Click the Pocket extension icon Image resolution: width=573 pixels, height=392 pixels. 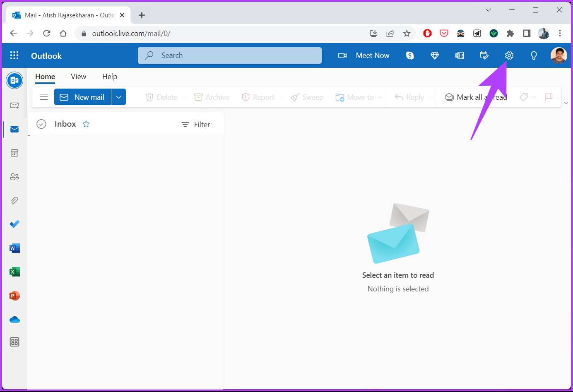point(444,34)
